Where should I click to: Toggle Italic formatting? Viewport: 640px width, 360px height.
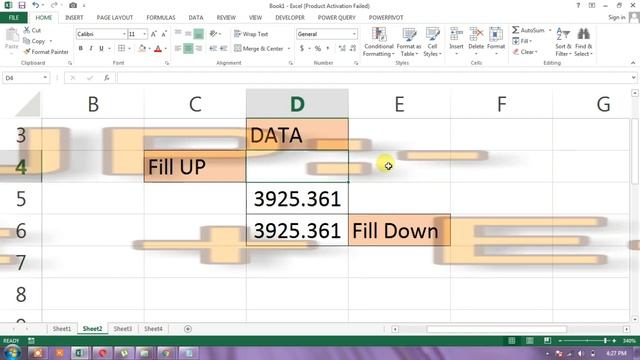[91, 49]
